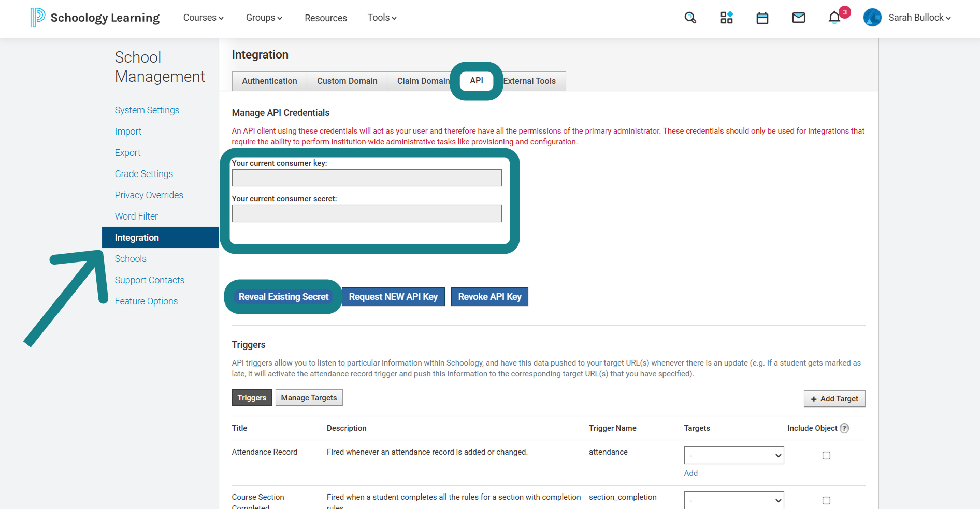Switch to the Claim Domain tab

click(423, 81)
